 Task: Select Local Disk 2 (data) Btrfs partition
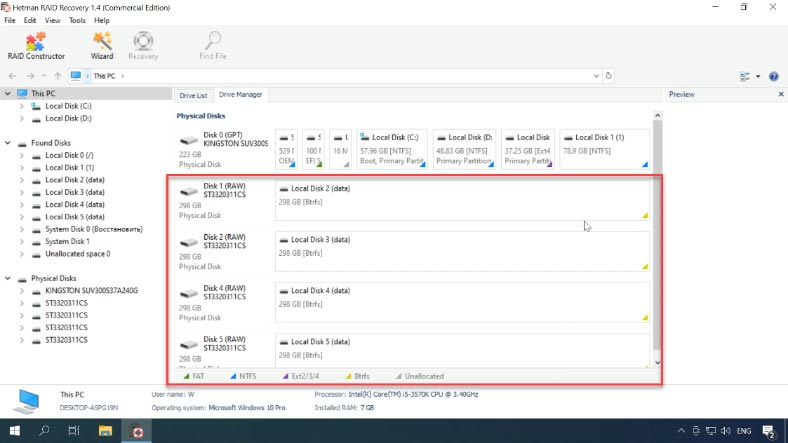462,200
